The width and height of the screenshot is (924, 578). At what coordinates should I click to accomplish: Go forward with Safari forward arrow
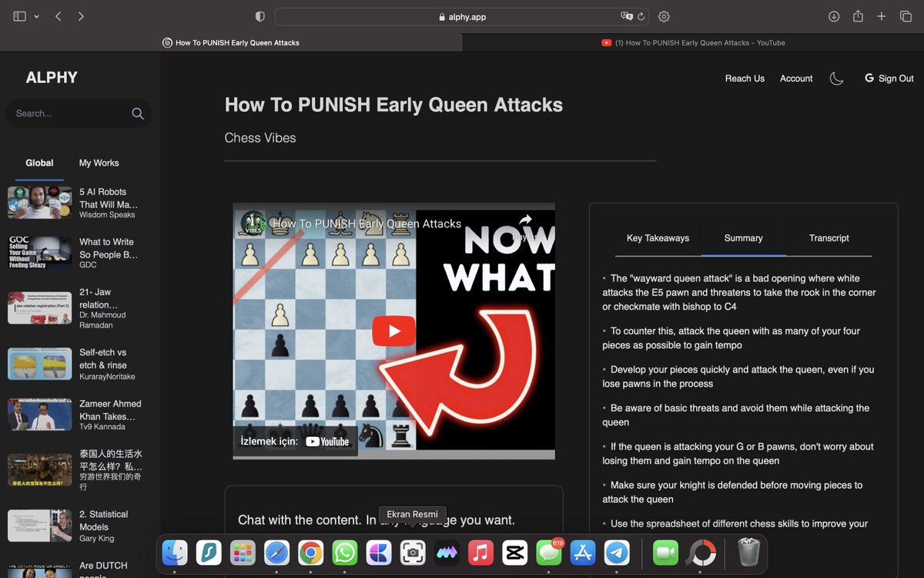coord(82,16)
